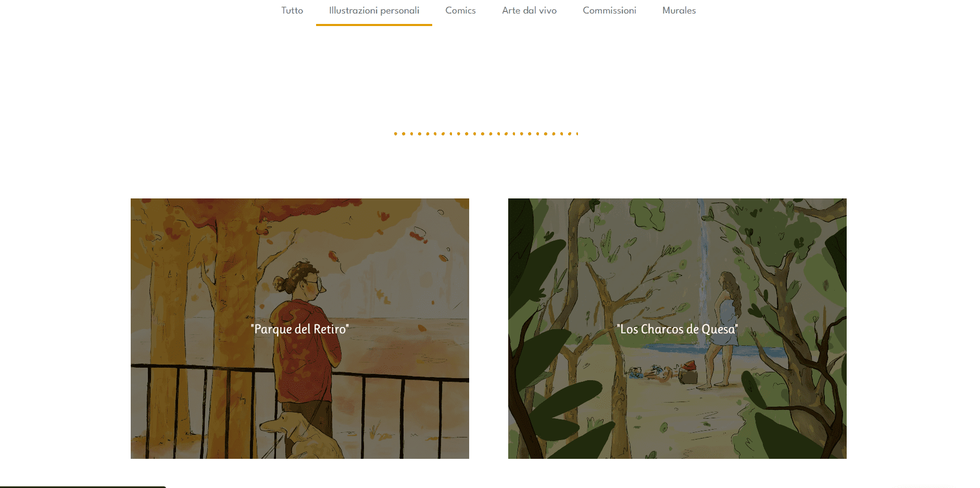Screen dimensions: 980x488
Task: Select the Illustrazioni personali tab
Action: click(x=374, y=10)
